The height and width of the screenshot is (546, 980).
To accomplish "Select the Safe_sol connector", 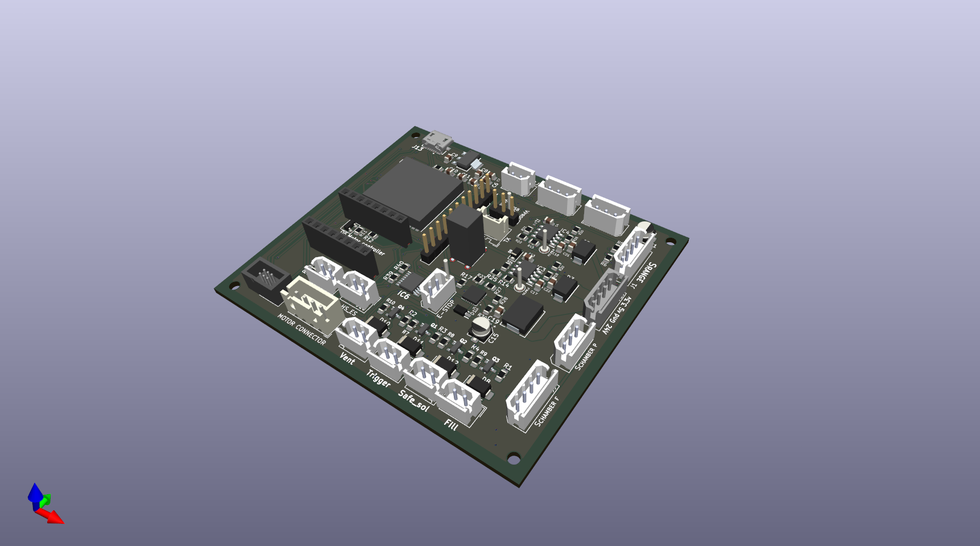I will [x=425, y=375].
